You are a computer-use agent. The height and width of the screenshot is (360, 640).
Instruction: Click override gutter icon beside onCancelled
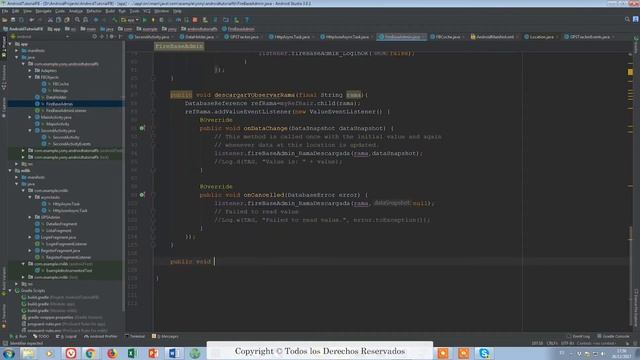[142, 195]
